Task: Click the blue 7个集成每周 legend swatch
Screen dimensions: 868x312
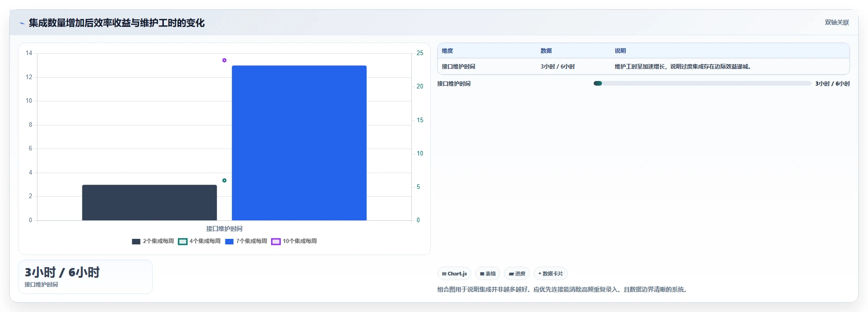Action: 229,242
